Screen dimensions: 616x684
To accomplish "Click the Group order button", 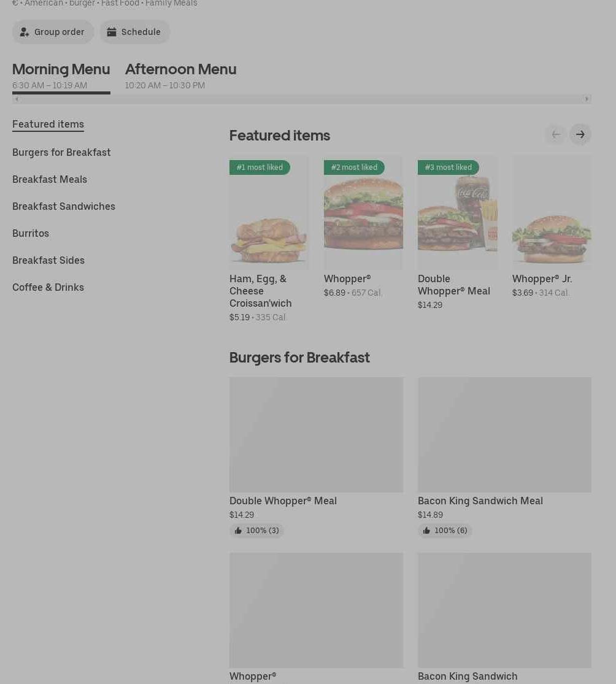I will click(53, 32).
